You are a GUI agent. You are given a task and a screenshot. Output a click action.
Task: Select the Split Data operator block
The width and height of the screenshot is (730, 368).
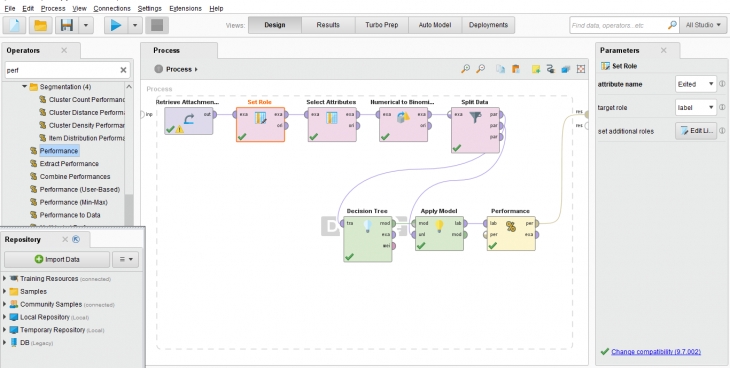pyautogui.click(x=475, y=130)
